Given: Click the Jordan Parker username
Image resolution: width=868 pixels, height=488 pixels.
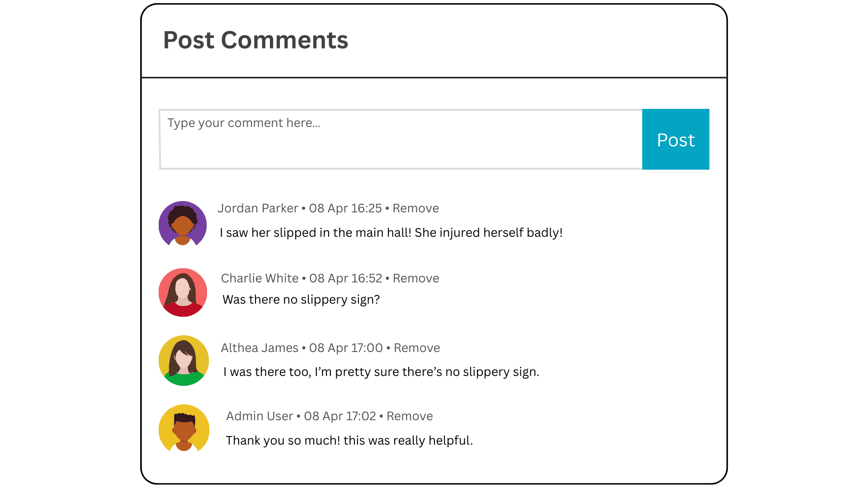Looking at the screenshot, I should pos(258,208).
